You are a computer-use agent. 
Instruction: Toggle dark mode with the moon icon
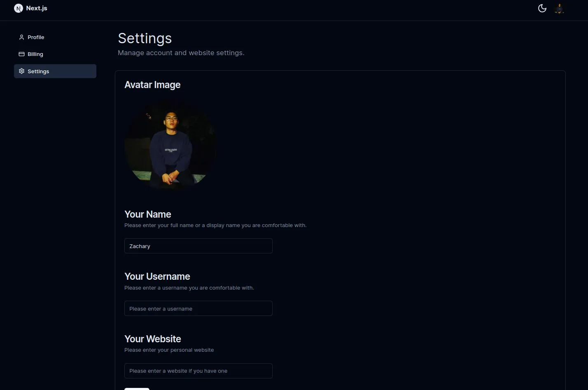(x=542, y=8)
